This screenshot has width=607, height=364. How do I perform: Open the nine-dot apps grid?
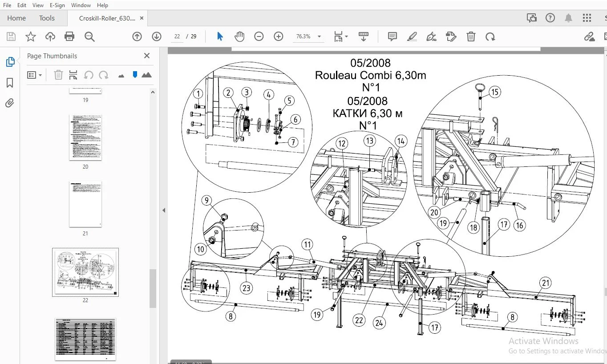(587, 18)
